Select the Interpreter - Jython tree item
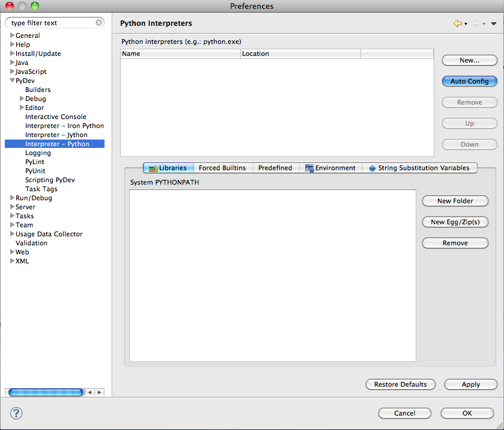This screenshot has height=430, width=504. 60,135
